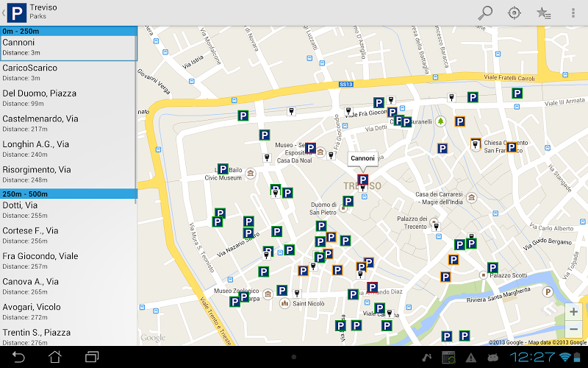Select CaricoScarico list entry
This screenshot has height=368, width=588.
(68, 72)
